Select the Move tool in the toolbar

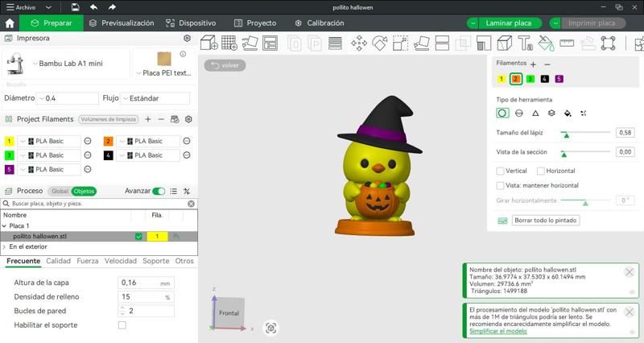[x=359, y=43]
